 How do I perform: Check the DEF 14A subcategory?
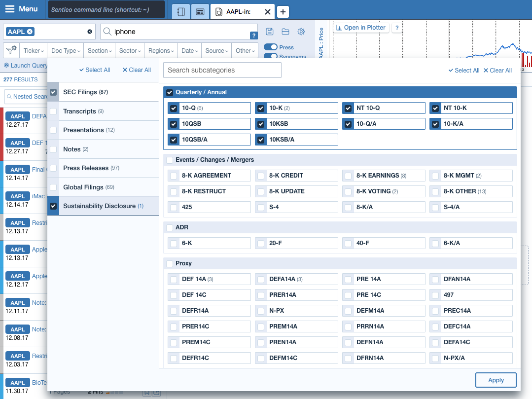click(x=174, y=279)
